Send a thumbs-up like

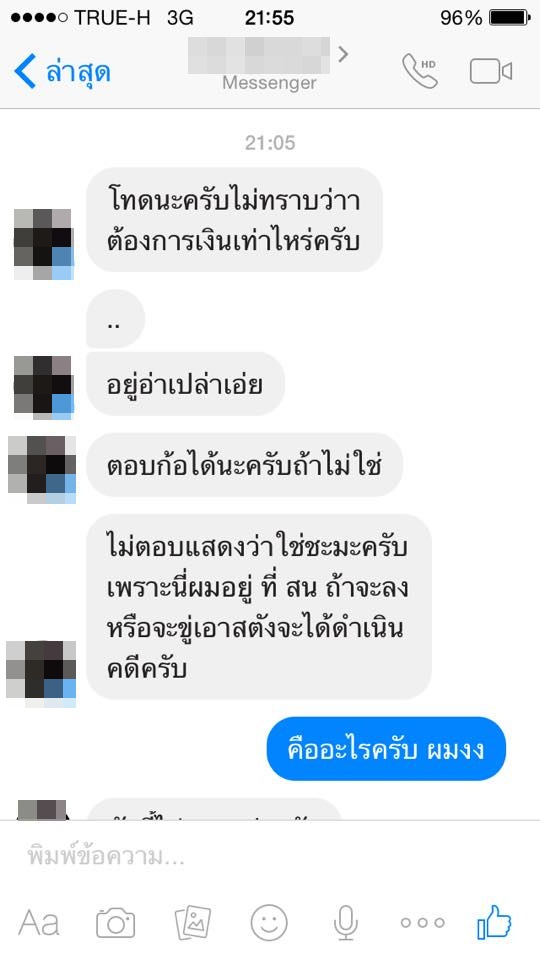click(x=494, y=921)
